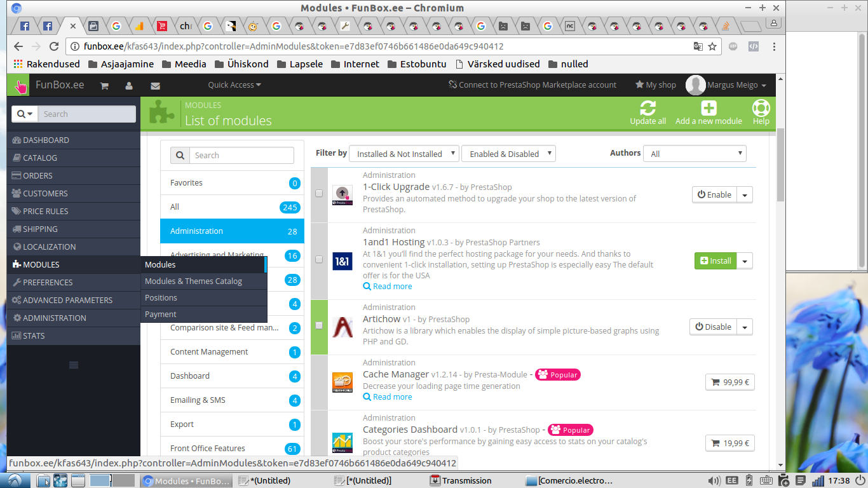Expand the Quick Access dropdown
Image resolution: width=868 pixels, height=488 pixels.
tap(234, 85)
